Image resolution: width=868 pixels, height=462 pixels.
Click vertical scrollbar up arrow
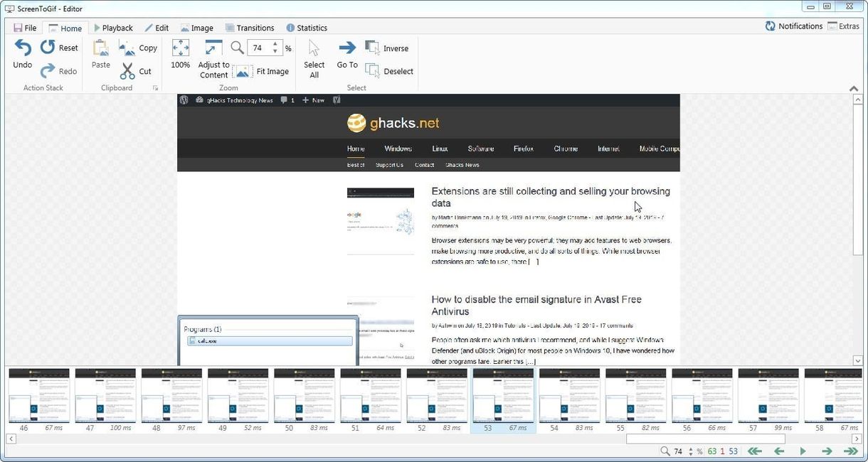pyautogui.click(x=858, y=100)
